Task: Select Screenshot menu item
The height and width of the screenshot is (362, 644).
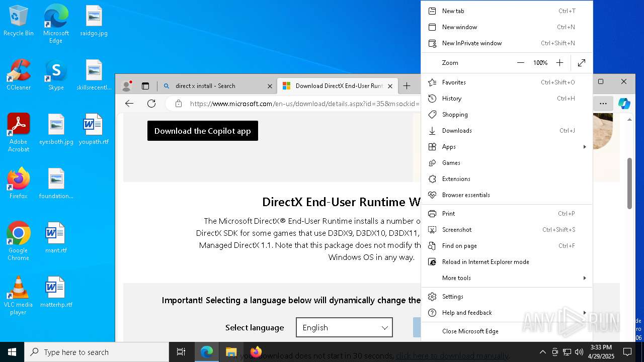Action: pyautogui.click(x=507, y=230)
